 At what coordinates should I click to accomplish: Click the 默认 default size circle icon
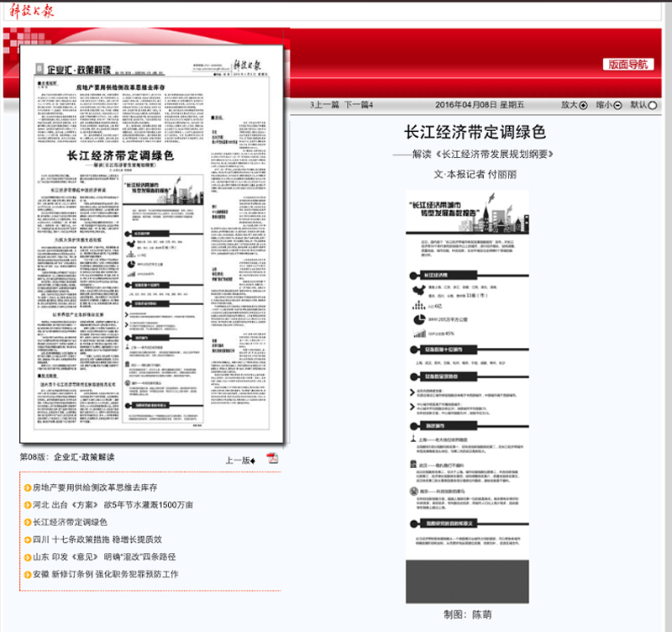pyautogui.click(x=653, y=105)
